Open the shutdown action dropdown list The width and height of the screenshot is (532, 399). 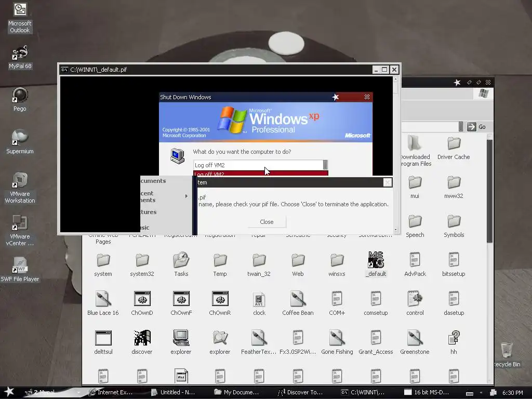325,165
